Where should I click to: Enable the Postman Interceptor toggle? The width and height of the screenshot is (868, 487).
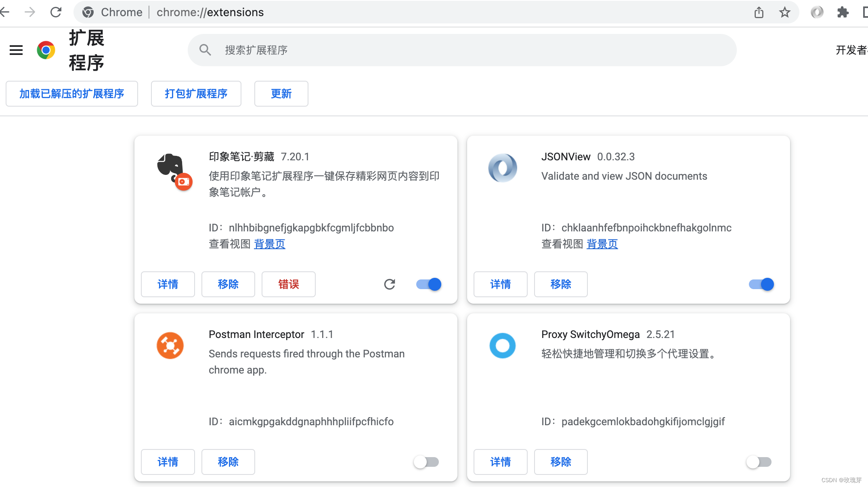coord(426,462)
